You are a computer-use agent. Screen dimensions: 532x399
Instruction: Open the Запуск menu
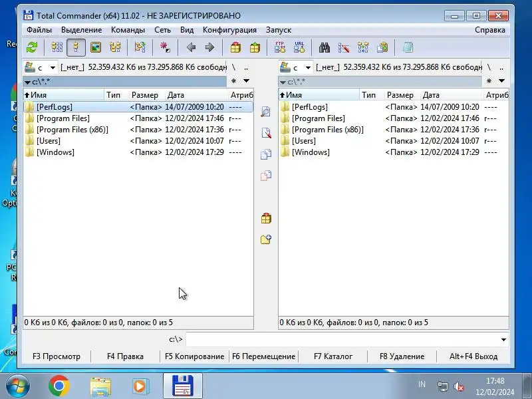[x=279, y=30]
